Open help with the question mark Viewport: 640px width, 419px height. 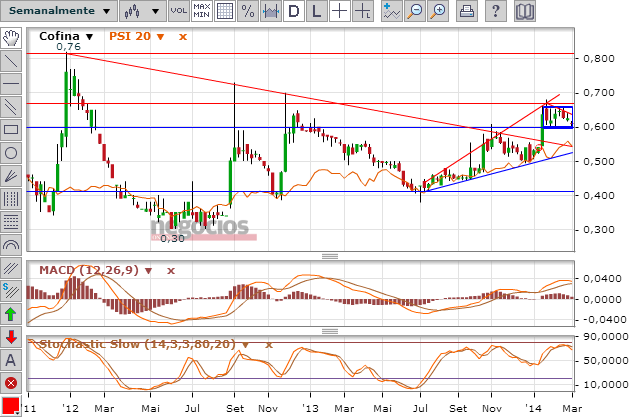(x=496, y=11)
